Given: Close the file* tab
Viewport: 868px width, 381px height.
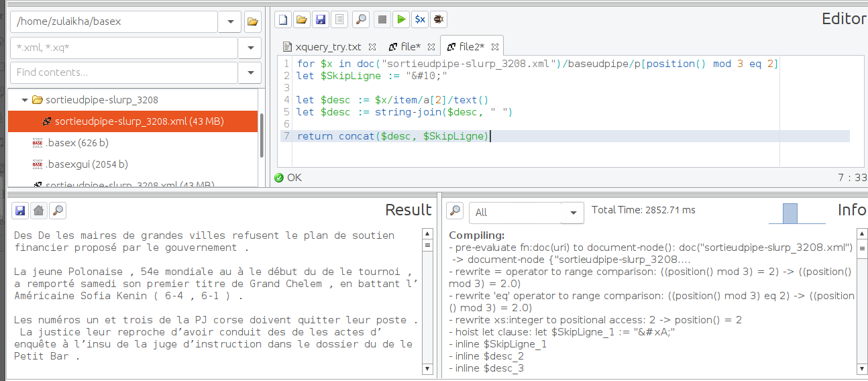Looking at the screenshot, I should point(431,47).
